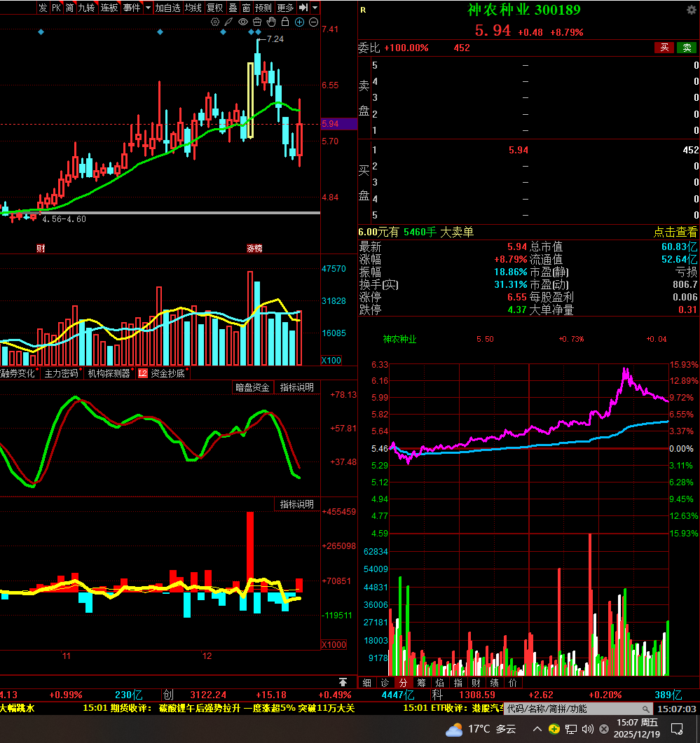Zoom in with the plus circle icon
Viewport: 700px width, 743px height.
tap(299, 22)
